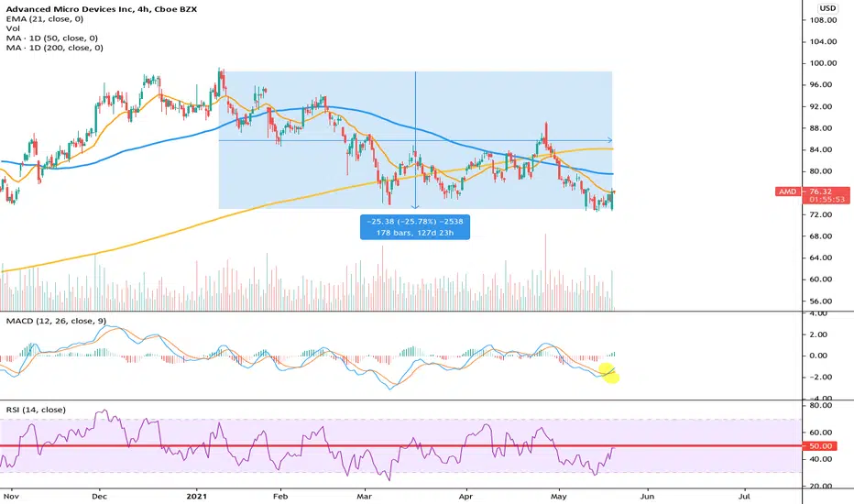Image resolution: width=854 pixels, height=504 pixels.
Task: Click the 2021 label on time axis
Action: tap(196, 497)
